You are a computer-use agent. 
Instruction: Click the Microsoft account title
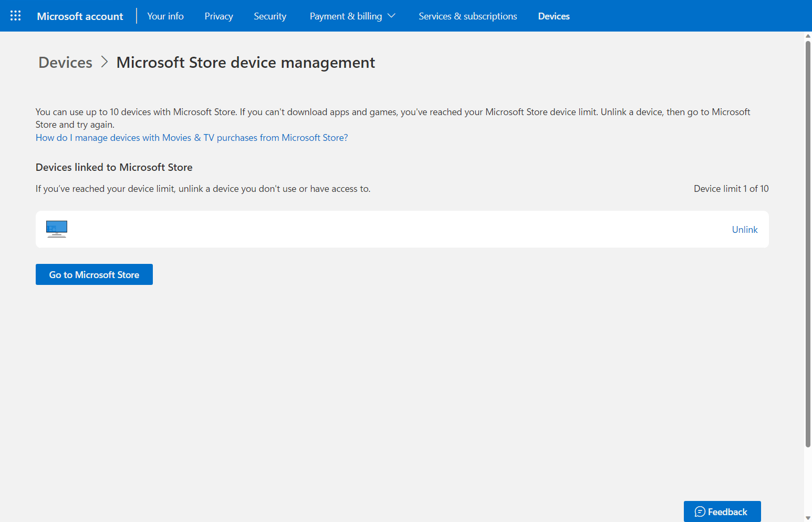[x=80, y=16]
